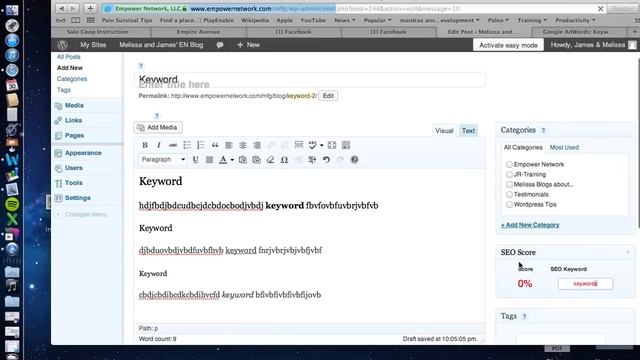Click the browser address bar
The height and width of the screenshot is (360, 640).
click(x=353, y=9)
